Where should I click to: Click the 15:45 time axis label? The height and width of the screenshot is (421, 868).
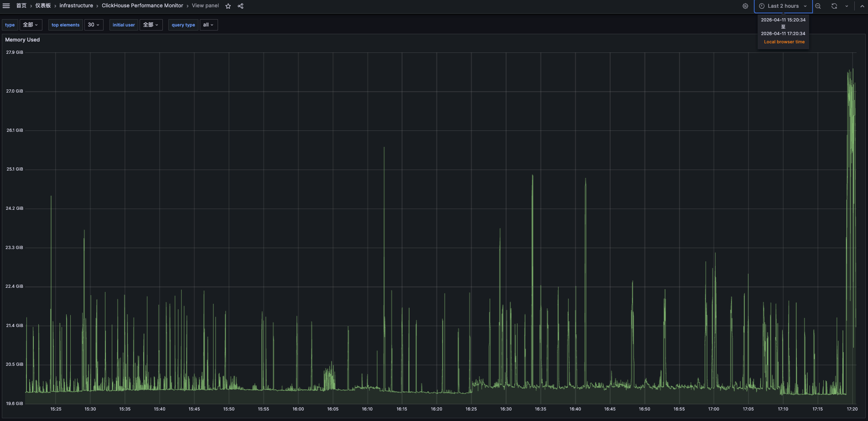pyautogui.click(x=194, y=409)
